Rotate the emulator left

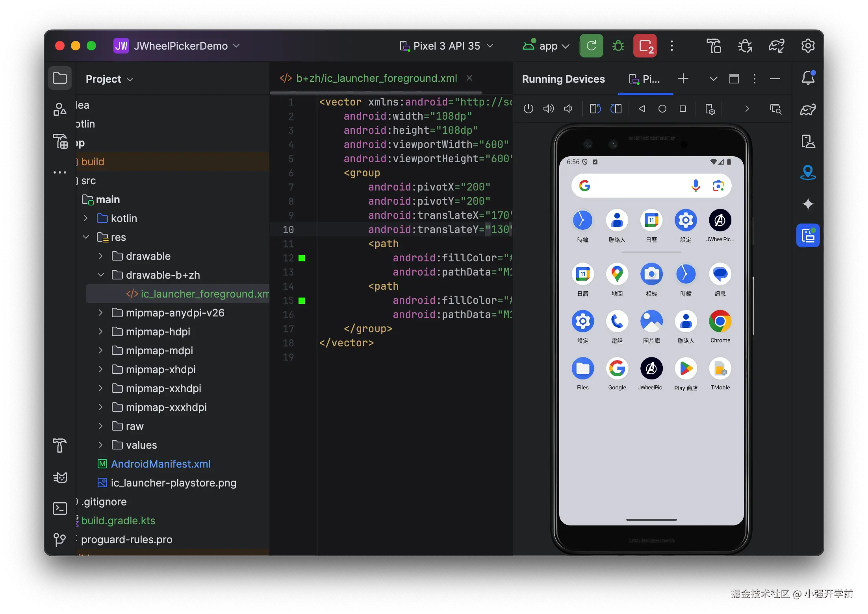[x=595, y=109]
